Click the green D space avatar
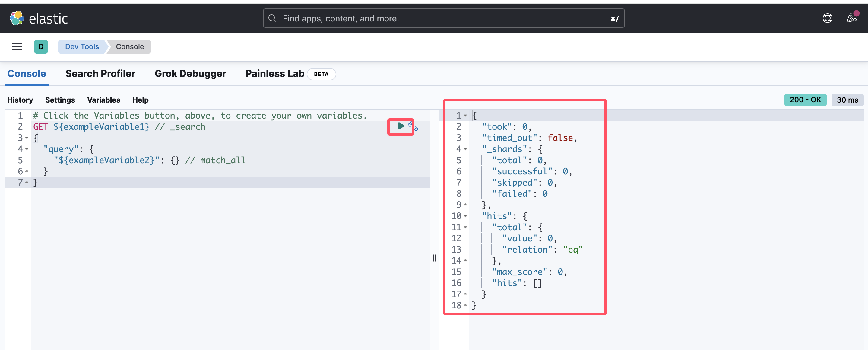The image size is (868, 350). click(41, 46)
